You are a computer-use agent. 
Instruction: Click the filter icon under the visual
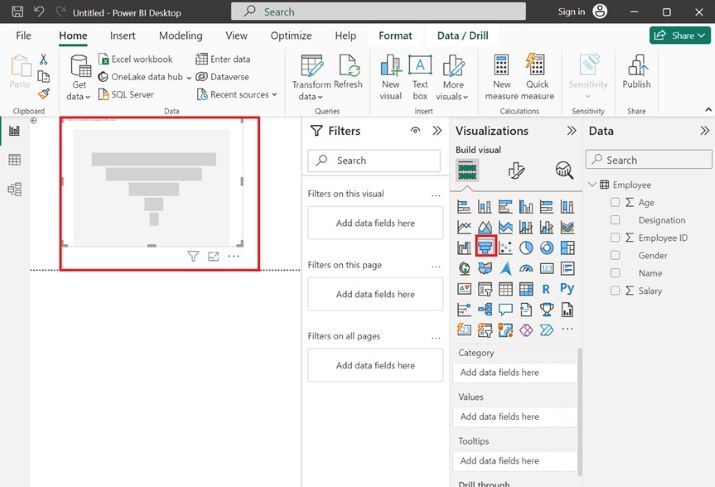click(x=193, y=256)
